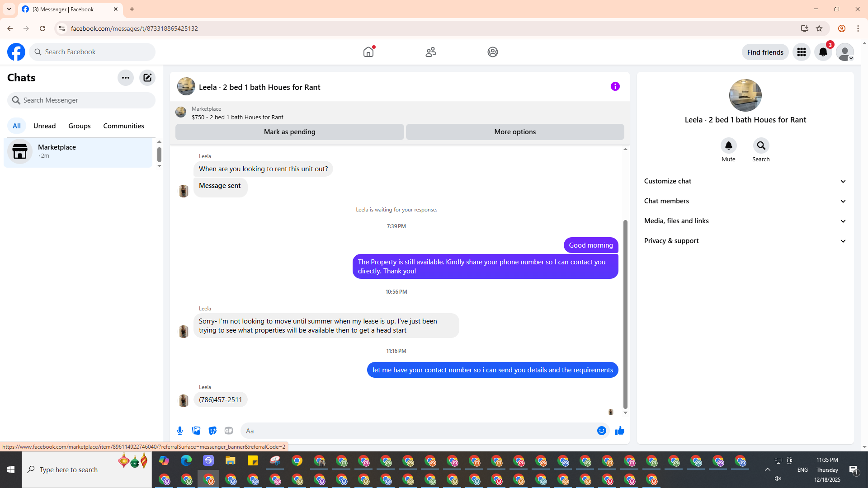Switch to the Communities tab
The width and height of the screenshot is (868, 488).
[x=123, y=126]
